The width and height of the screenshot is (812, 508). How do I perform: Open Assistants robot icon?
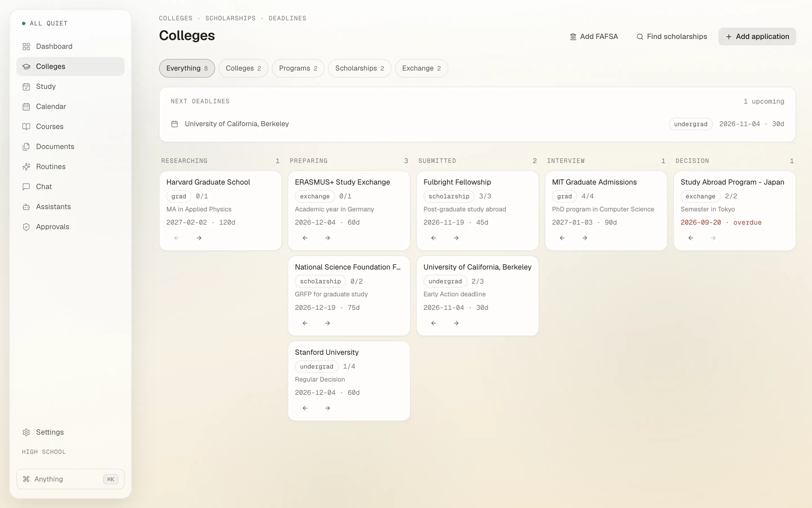[x=26, y=207]
